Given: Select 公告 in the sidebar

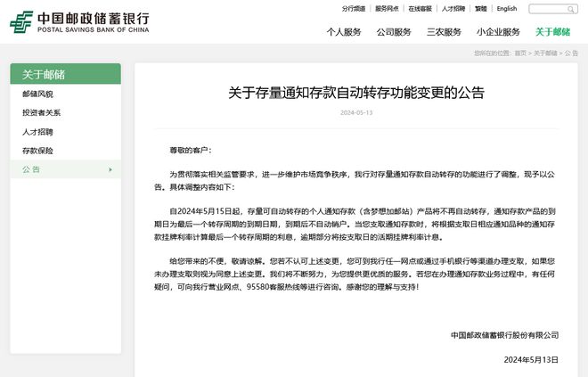Looking at the screenshot, I should 66,169.
